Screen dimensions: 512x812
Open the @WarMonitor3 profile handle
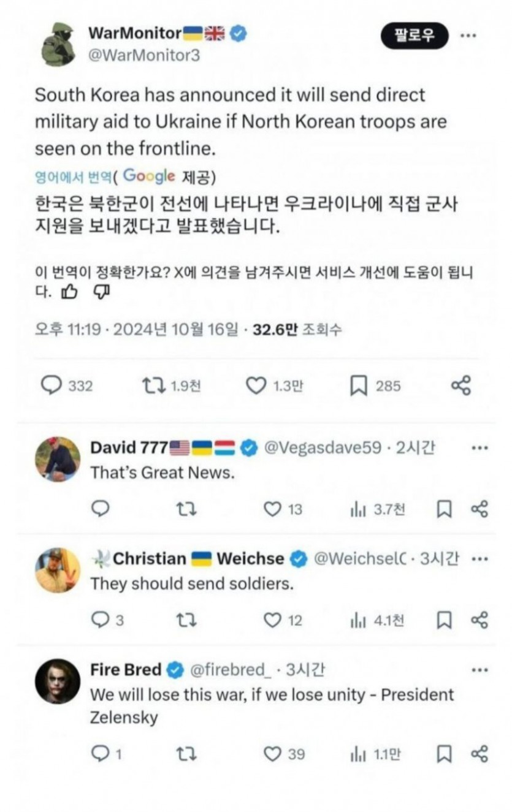[x=144, y=55]
